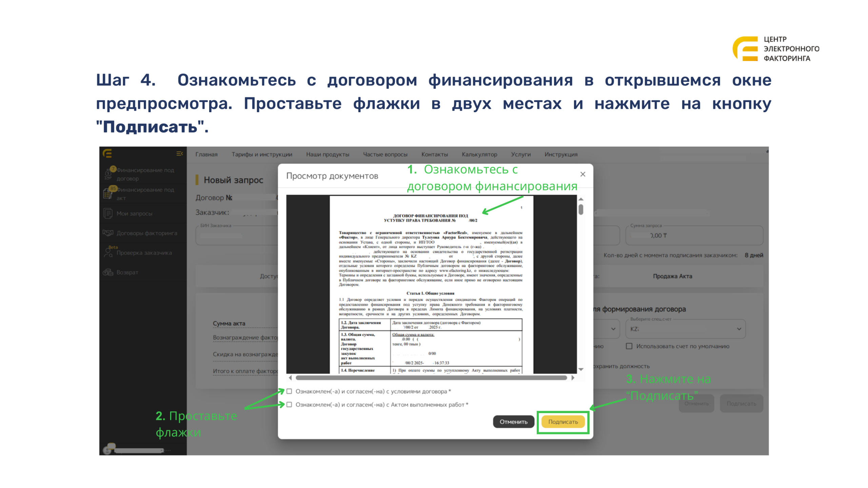Viewport: 868px width, 488px height.
Task: Check agreement with условиями договора checkbox
Action: click(289, 391)
